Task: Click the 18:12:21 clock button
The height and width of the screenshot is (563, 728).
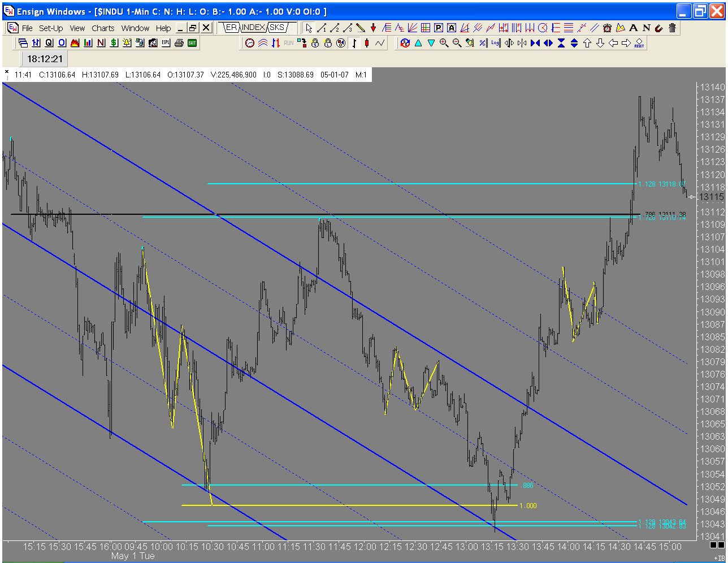Action: click(45, 59)
